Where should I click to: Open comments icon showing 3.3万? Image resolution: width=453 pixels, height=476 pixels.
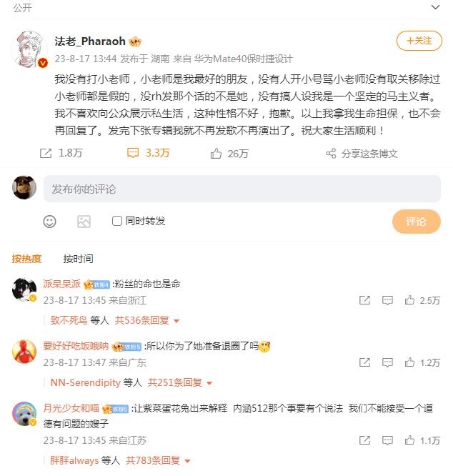coord(133,153)
